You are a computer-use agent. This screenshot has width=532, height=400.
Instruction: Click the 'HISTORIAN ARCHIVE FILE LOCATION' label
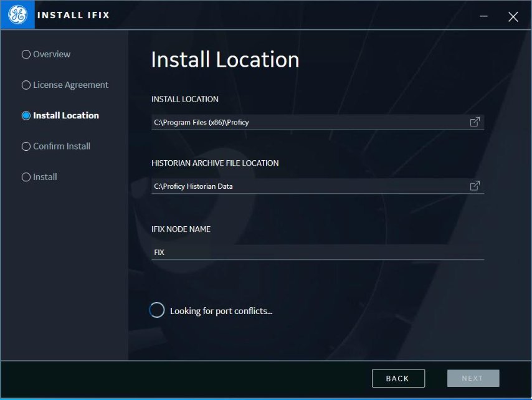[215, 163]
